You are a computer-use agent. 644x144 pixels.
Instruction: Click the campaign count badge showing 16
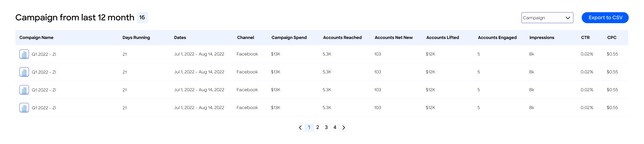(x=142, y=18)
